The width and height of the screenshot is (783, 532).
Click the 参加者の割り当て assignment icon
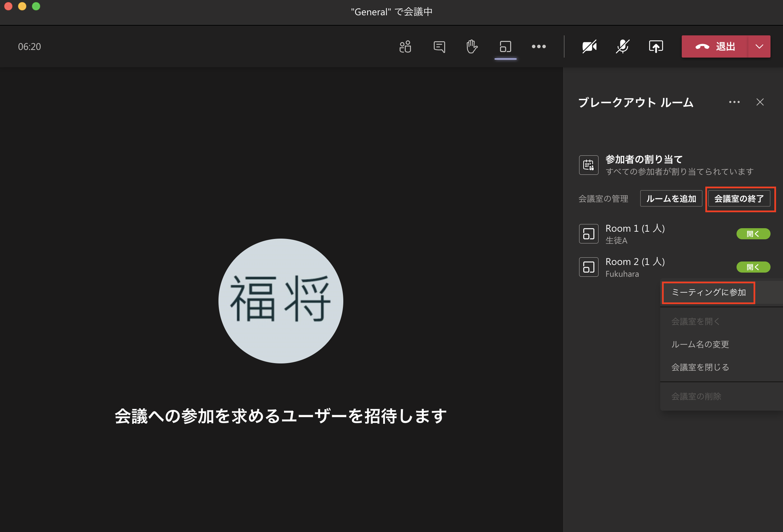click(x=588, y=165)
